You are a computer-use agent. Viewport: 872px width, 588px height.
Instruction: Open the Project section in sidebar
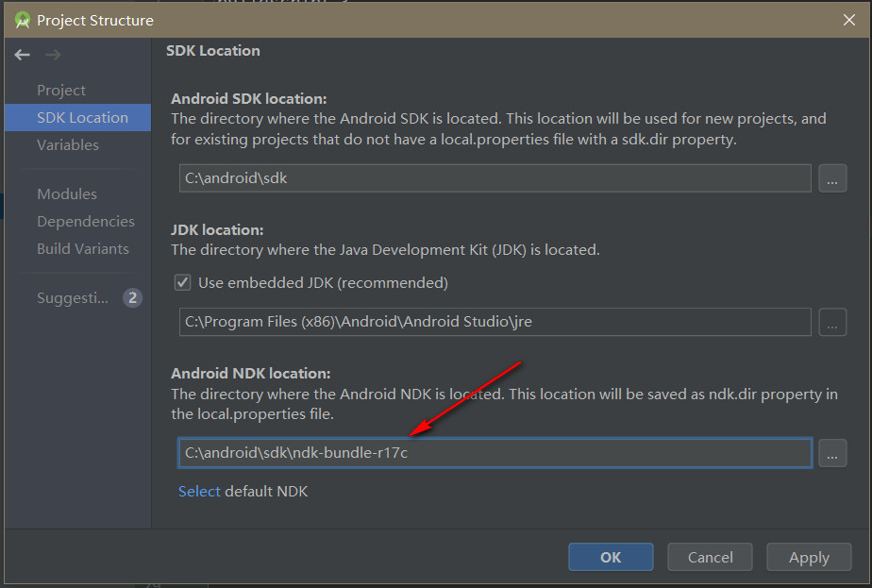[61, 90]
